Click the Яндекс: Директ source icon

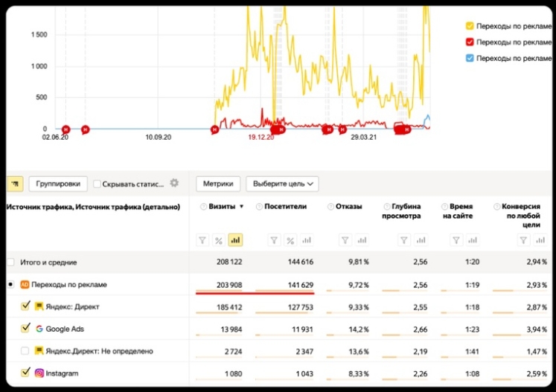tap(39, 306)
